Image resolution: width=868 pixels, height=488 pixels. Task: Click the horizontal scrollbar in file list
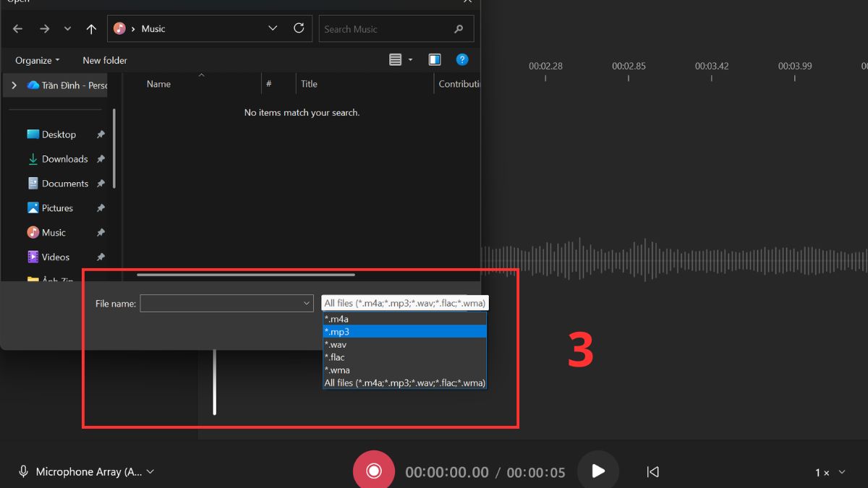point(246,275)
